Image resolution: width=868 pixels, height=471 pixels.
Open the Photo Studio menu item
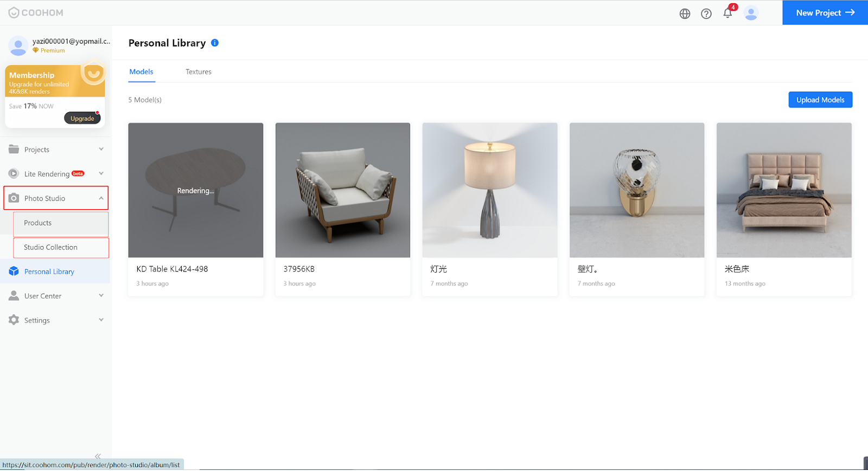tap(56, 198)
